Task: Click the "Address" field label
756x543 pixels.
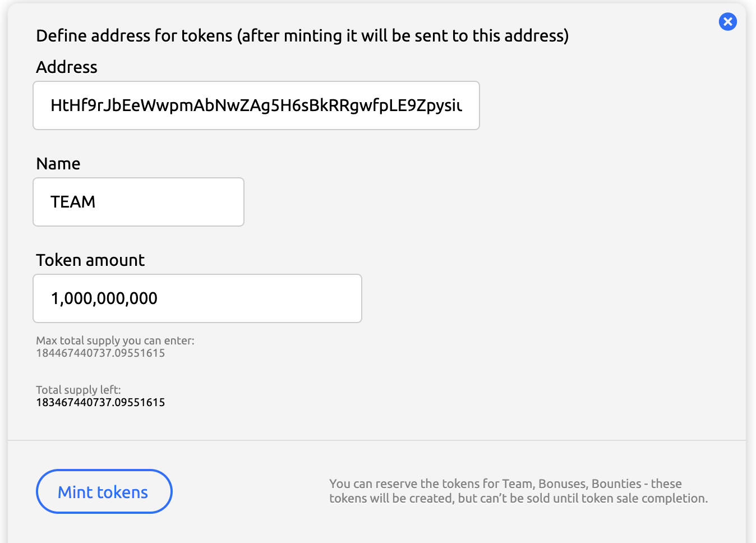Action: pos(67,67)
